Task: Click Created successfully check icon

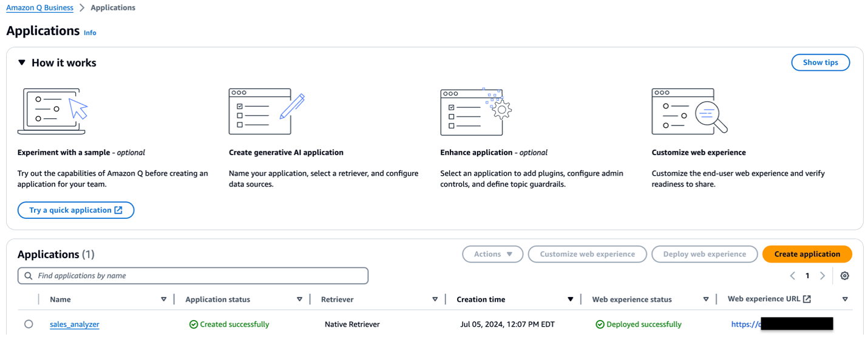Action: pyautogui.click(x=194, y=324)
